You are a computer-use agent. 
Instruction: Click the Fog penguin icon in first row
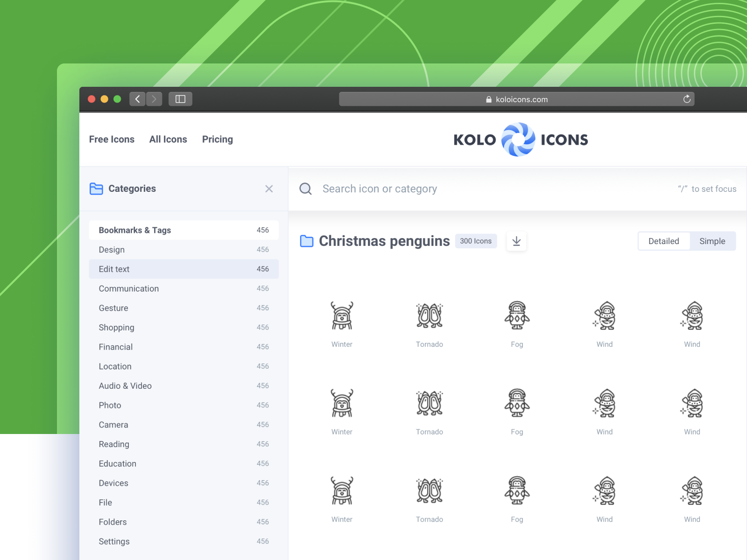point(517,315)
